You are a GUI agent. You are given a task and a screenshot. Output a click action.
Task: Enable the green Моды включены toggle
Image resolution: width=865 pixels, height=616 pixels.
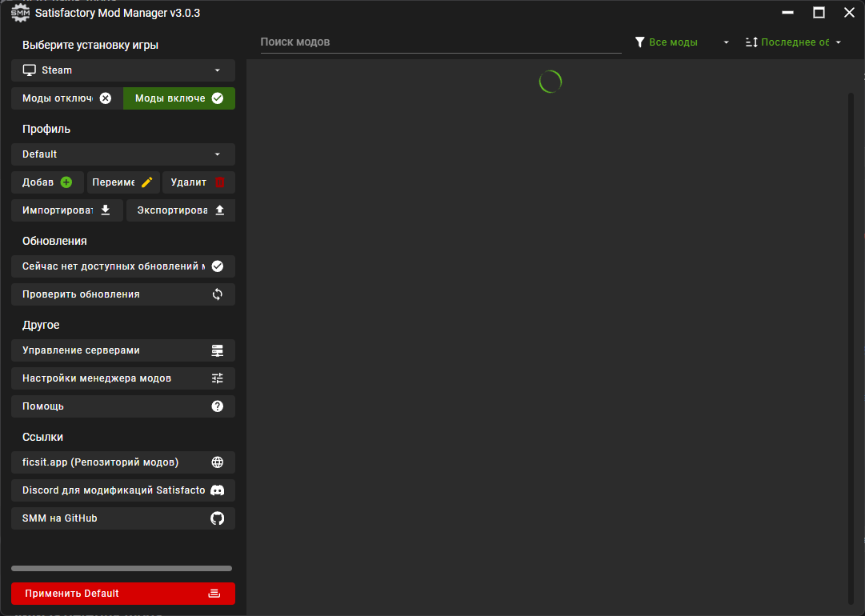179,98
